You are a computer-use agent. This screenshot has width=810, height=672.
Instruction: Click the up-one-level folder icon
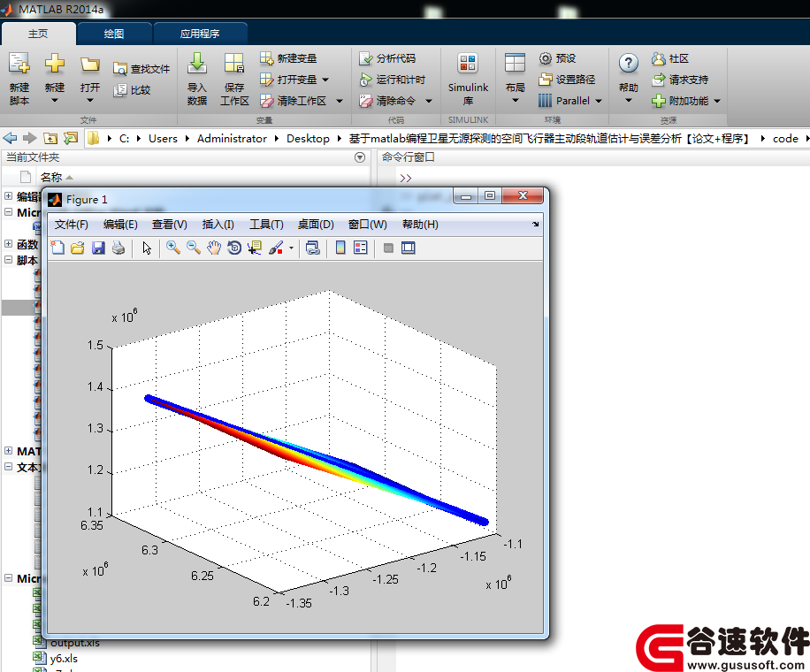[x=50, y=138]
